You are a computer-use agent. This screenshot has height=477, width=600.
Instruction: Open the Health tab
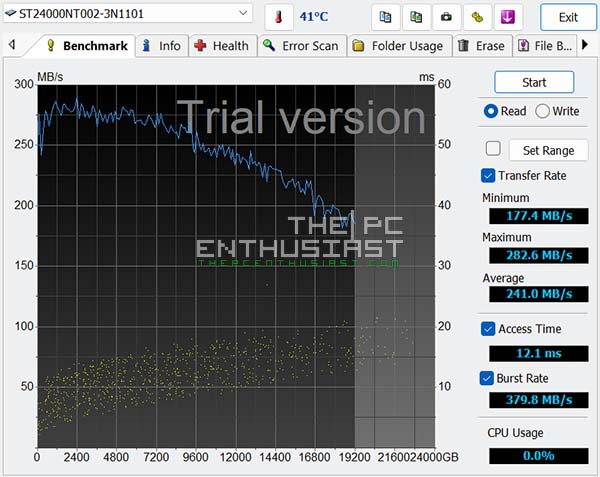(x=222, y=46)
